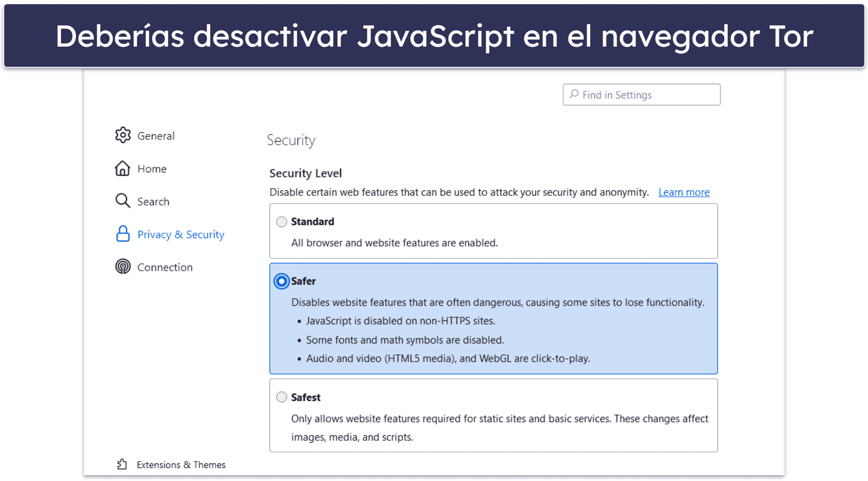Image resolution: width=868 pixels, height=481 pixels.
Task: Click the 'Disables website features that are often dangerous' description
Action: pos(498,302)
